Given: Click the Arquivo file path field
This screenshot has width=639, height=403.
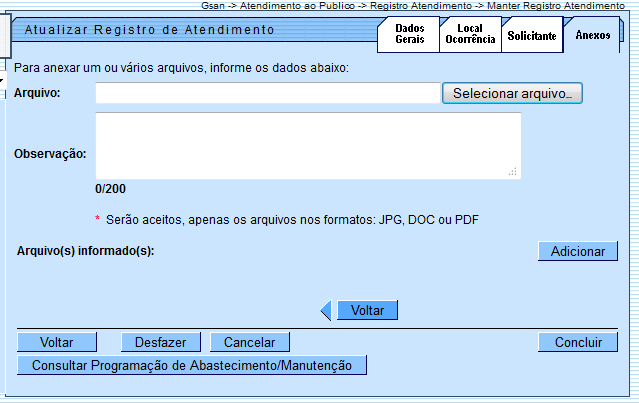Looking at the screenshot, I should pyautogui.click(x=268, y=93).
